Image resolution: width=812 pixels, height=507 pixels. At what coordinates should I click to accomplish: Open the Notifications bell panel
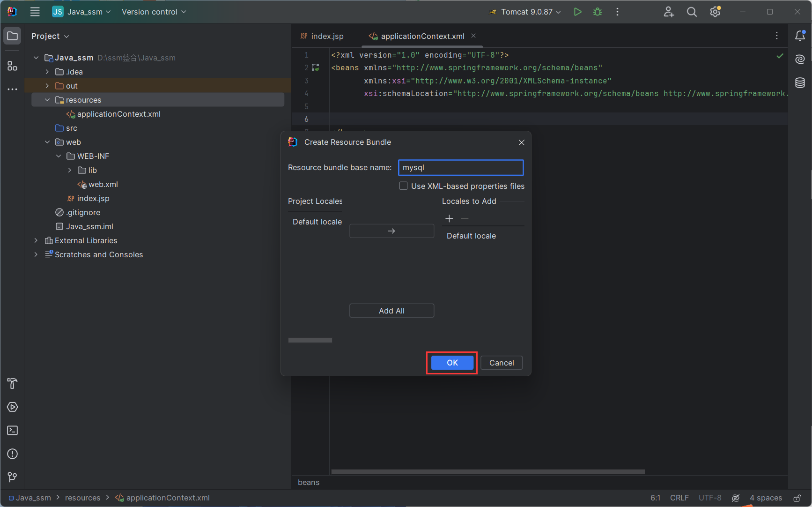click(800, 36)
